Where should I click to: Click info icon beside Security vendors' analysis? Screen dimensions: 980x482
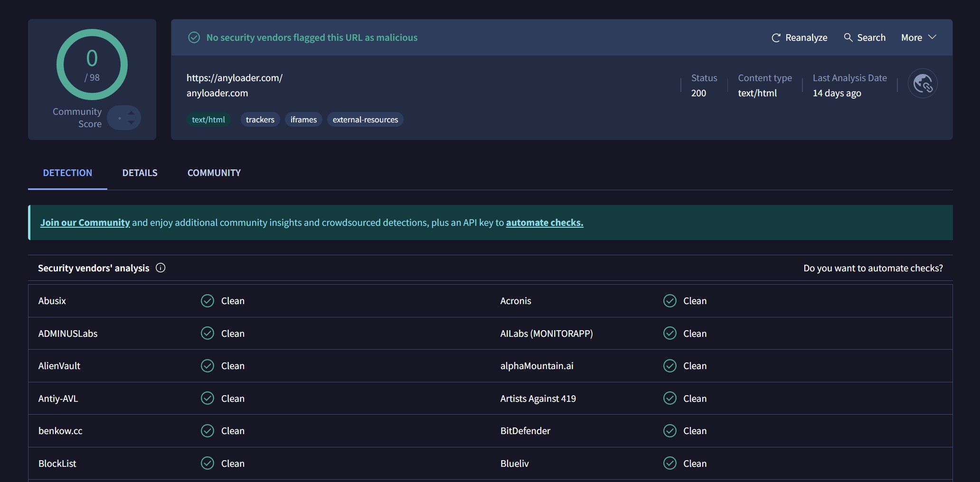click(160, 268)
